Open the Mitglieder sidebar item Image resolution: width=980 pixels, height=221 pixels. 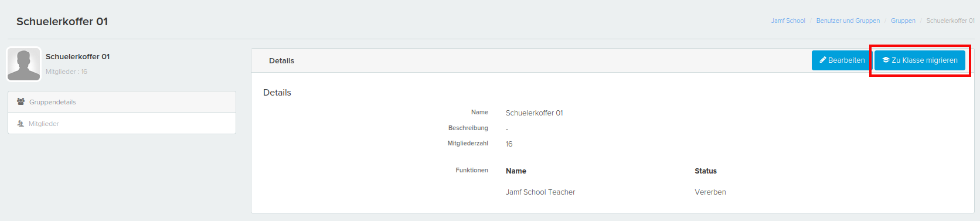coord(122,124)
